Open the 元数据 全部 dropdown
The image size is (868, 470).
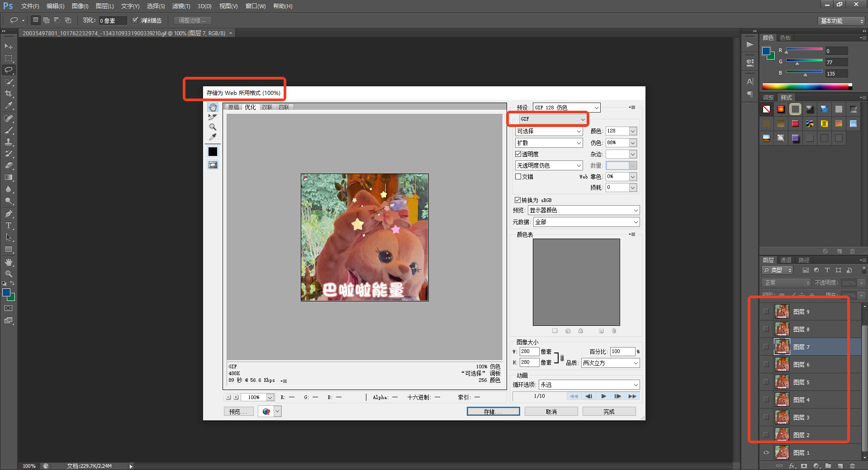587,222
